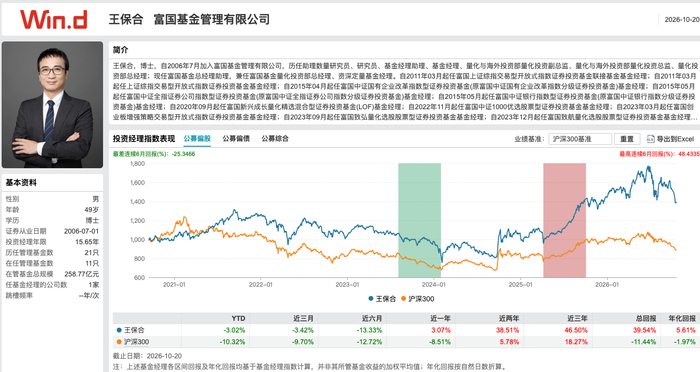
Task: Click 王保合 近两年 value 38.51%
Action: [x=508, y=330]
